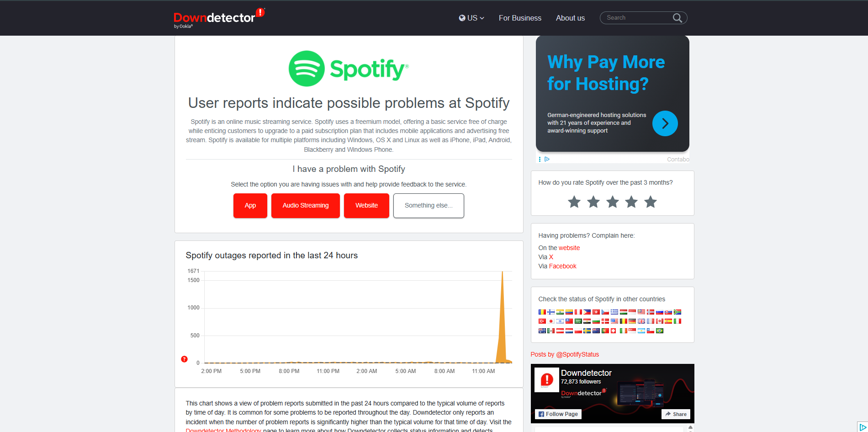Select the Israel flag
Viewport: 868px width, 432px height.
(x=560, y=321)
